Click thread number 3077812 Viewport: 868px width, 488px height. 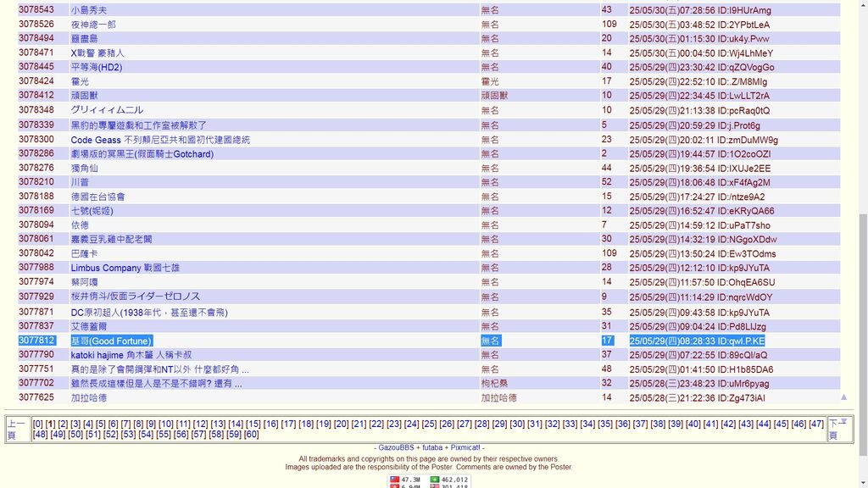[x=36, y=341]
